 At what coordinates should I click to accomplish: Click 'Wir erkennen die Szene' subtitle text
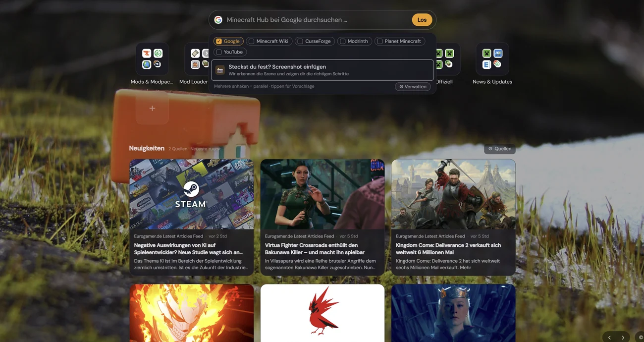coord(289,74)
